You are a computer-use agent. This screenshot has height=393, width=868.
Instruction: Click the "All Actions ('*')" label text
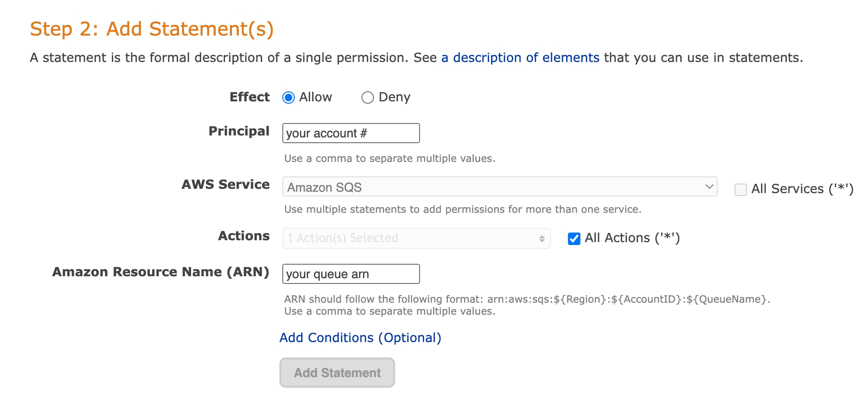coord(632,238)
